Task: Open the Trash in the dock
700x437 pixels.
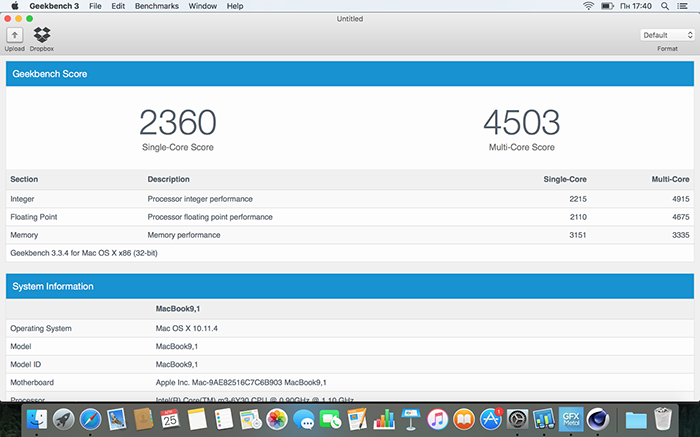Action: [x=663, y=419]
